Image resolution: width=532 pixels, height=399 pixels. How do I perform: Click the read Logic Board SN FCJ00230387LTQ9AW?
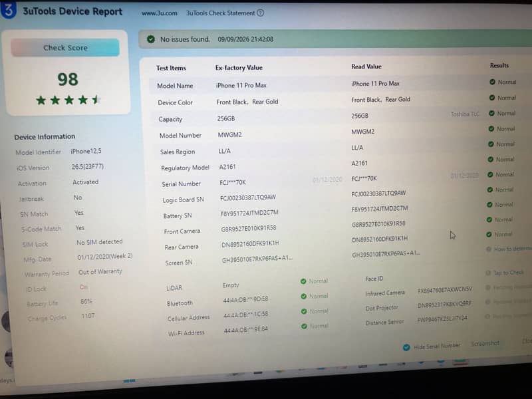(x=378, y=194)
